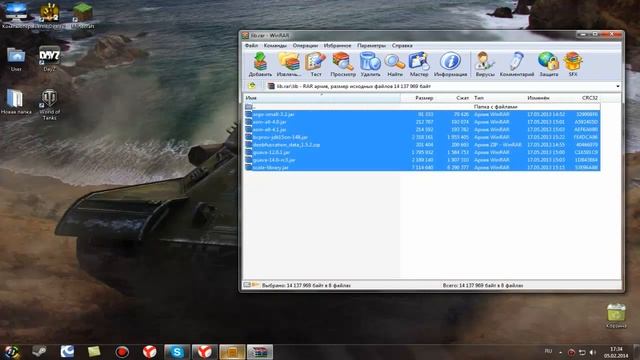Select file deobfuscation_data_1.5.2.zip
The width and height of the screenshot is (640, 360).
pos(422,144)
